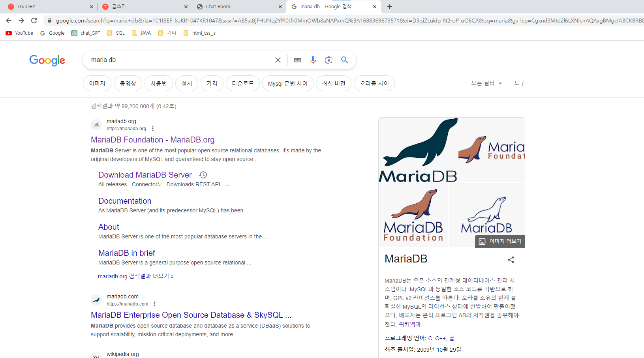Open the SQL bookmark folder
The height and width of the screenshot is (358, 644).
(116, 33)
